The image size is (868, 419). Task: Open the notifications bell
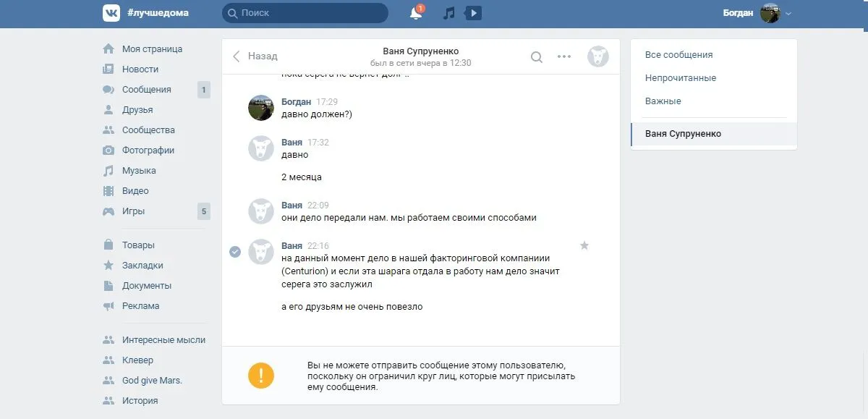tap(416, 14)
